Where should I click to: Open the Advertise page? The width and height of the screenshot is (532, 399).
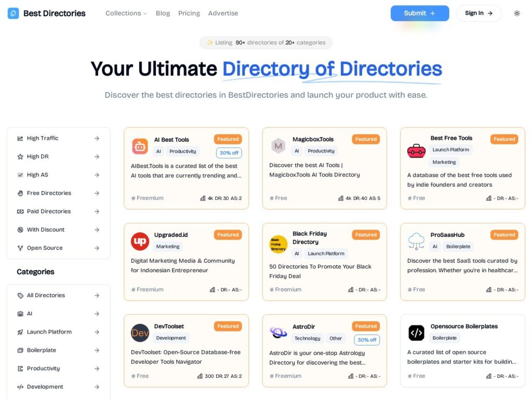(x=223, y=13)
